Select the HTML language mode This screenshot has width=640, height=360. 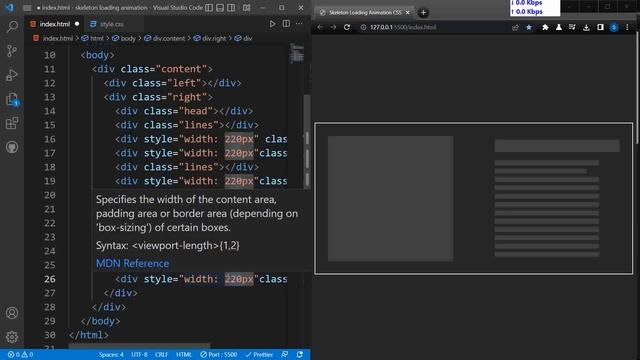[x=184, y=355]
